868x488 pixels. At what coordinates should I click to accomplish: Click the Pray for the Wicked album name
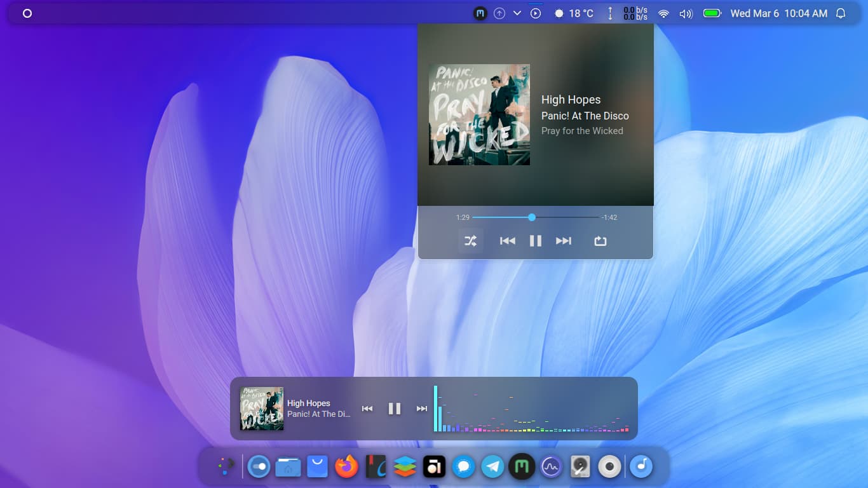pos(582,131)
